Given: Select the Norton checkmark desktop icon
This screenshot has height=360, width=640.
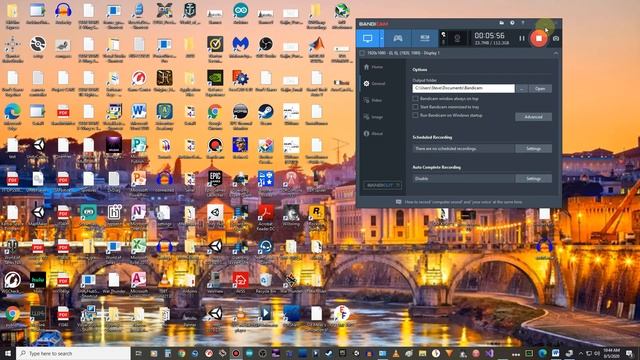Looking at the screenshot, I should [x=215, y=48].
